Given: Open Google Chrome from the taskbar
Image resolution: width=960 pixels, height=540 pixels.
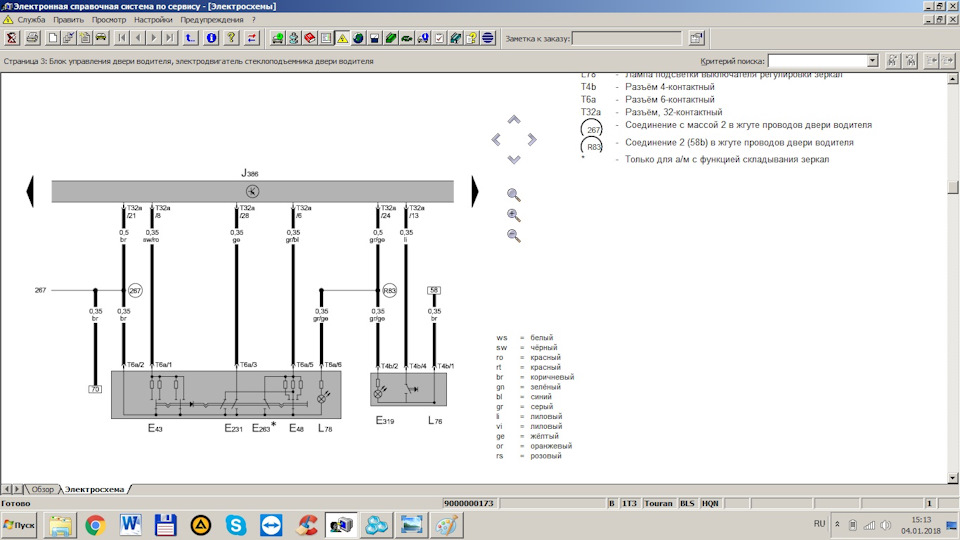Looking at the screenshot, I should pos(95,525).
